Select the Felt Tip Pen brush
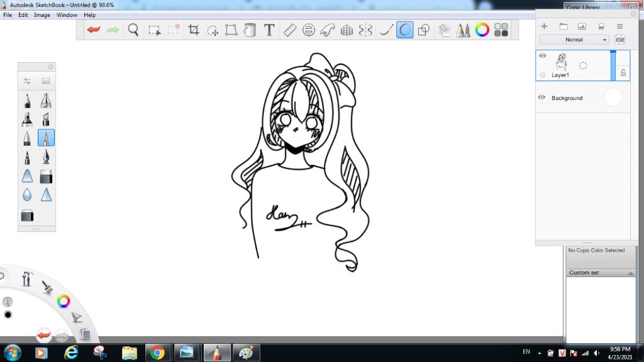Screen dimensions: 644x362 (27, 156)
